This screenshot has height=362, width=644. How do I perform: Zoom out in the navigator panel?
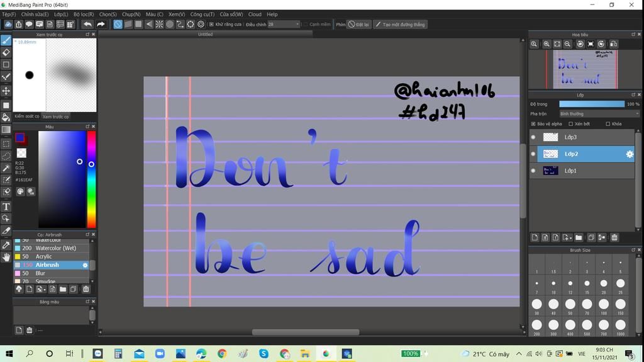(567, 44)
